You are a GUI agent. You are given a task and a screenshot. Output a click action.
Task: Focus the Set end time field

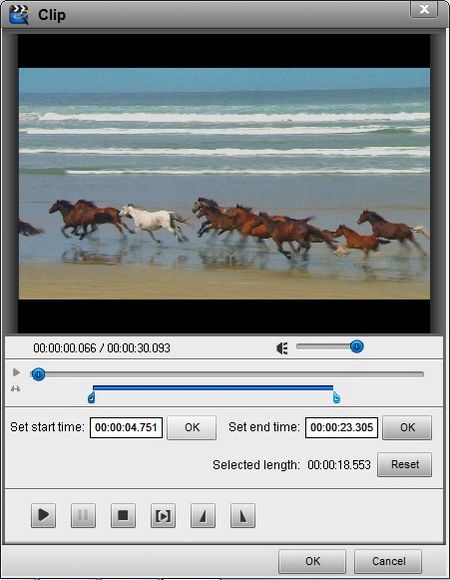pyautogui.click(x=341, y=428)
